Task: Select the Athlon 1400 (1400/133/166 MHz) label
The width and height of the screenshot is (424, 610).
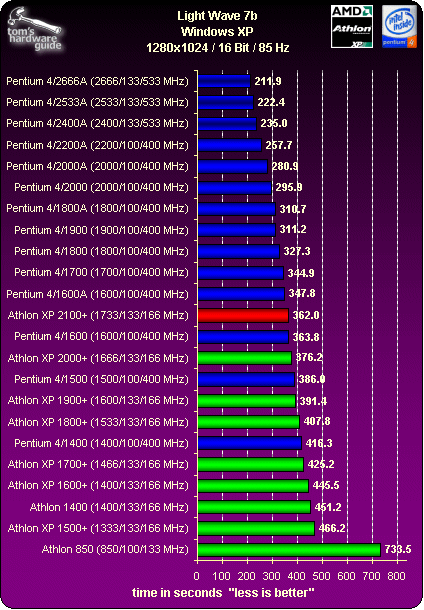Action: click(x=109, y=507)
